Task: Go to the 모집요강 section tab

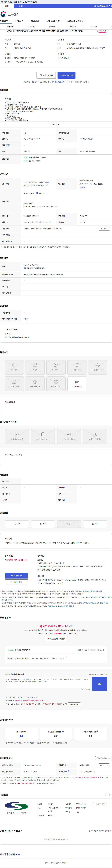Action: point(10,27)
